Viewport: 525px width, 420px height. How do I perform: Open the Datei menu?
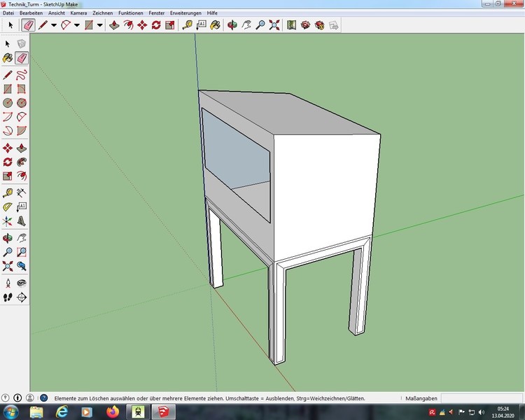8,13
